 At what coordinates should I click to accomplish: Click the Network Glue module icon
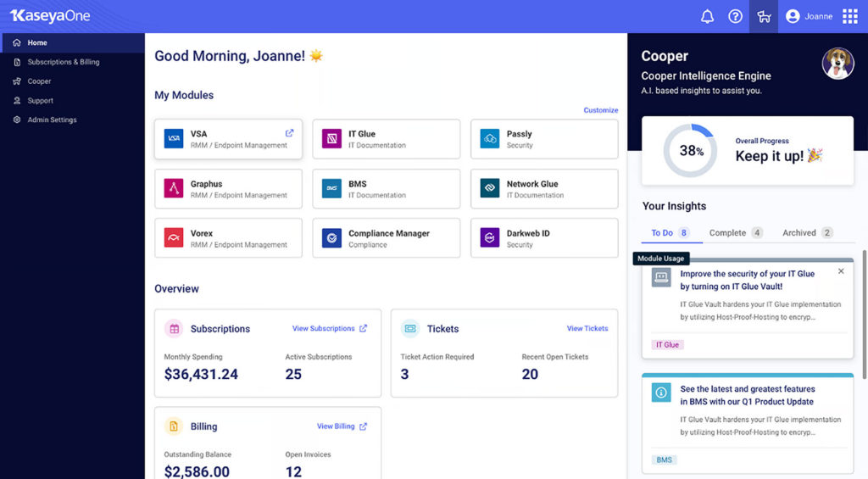[490, 188]
